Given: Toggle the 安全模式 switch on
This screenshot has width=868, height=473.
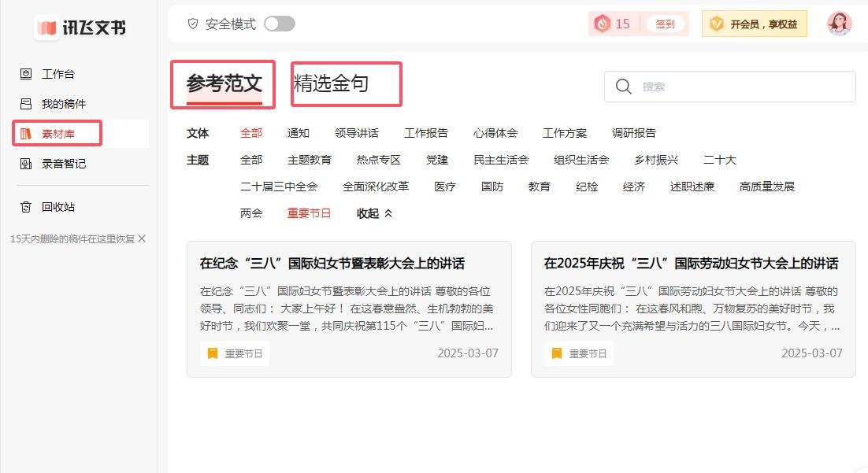Looking at the screenshot, I should [280, 24].
